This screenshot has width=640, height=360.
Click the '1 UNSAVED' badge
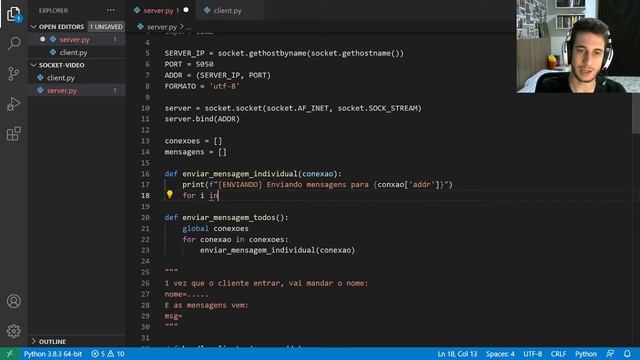pyautogui.click(x=106, y=27)
